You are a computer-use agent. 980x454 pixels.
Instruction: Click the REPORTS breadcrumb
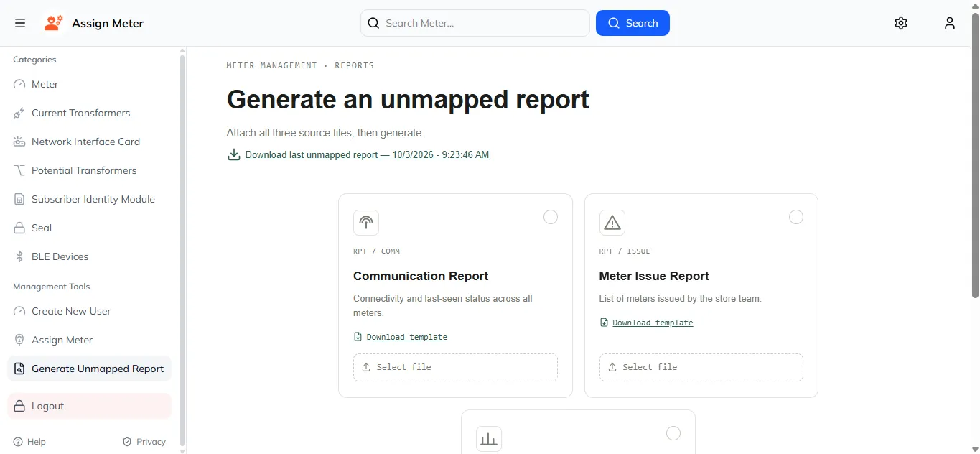pyautogui.click(x=355, y=65)
